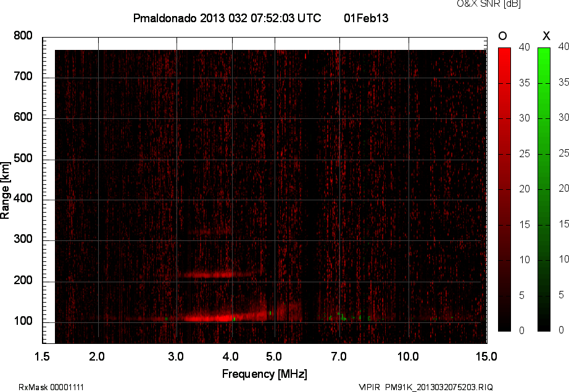Click the 'Range [km]' axis label

point(5,190)
